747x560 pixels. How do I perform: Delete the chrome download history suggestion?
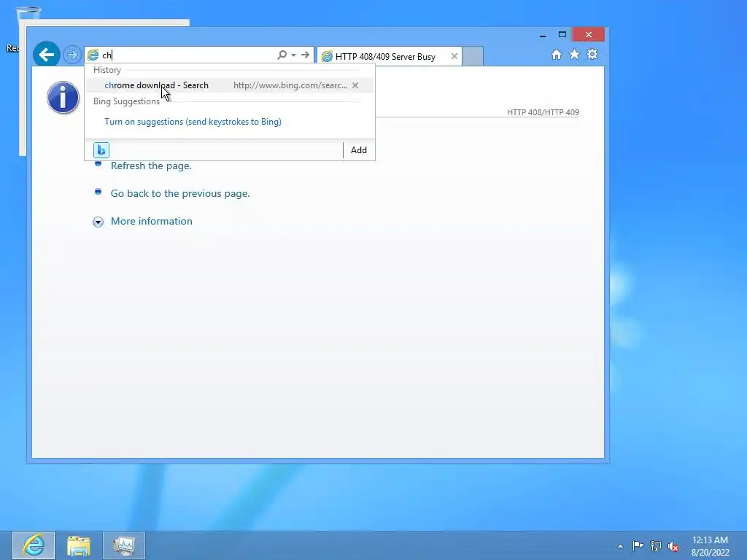[x=355, y=85]
